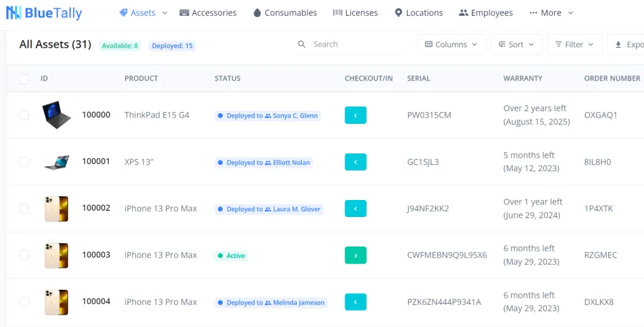Click the Filter lines icon

[558, 45]
